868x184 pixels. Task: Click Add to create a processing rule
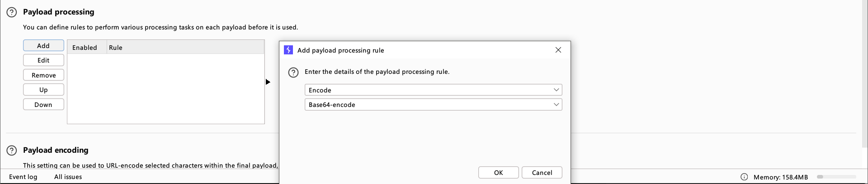[x=43, y=45]
